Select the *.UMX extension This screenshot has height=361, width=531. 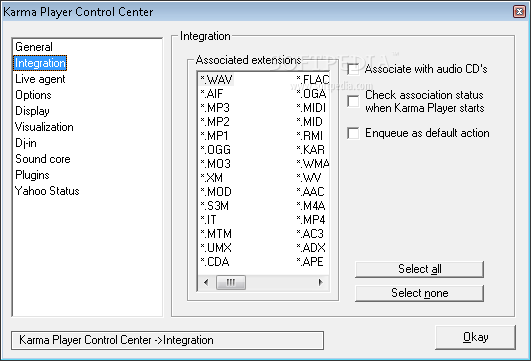click(x=216, y=248)
